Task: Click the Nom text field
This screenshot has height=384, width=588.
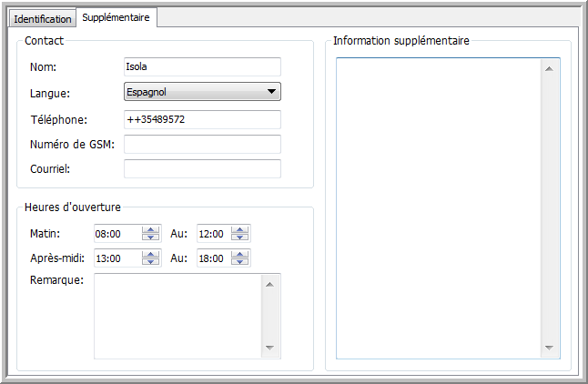Action: click(x=201, y=66)
